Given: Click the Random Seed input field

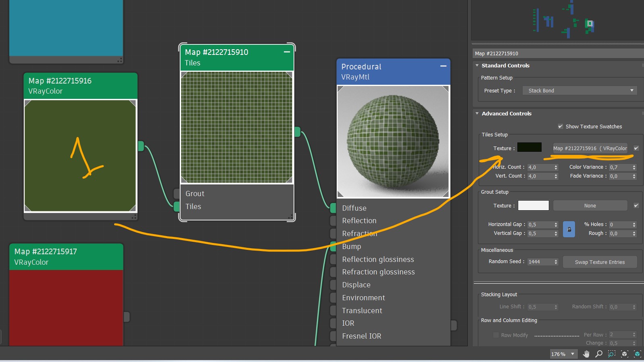Looking at the screenshot, I should [x=540, y=262].
